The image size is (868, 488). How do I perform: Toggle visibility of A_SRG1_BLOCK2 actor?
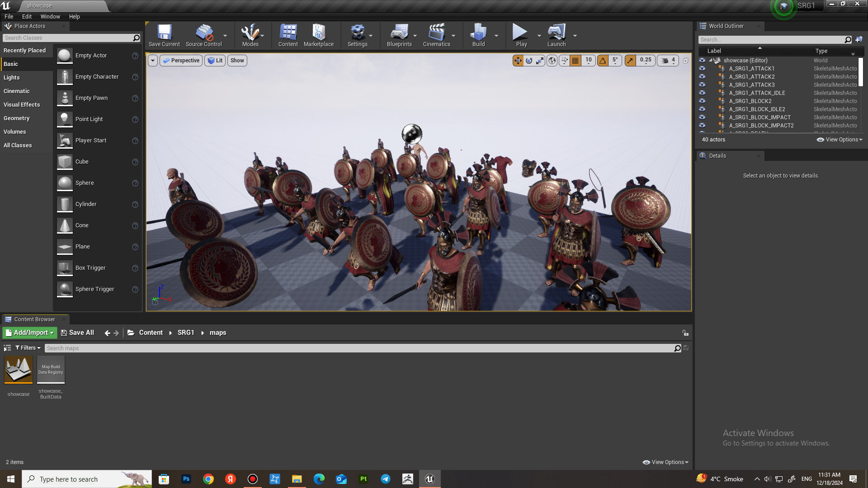pyautogui.click(x=702, y=101)
